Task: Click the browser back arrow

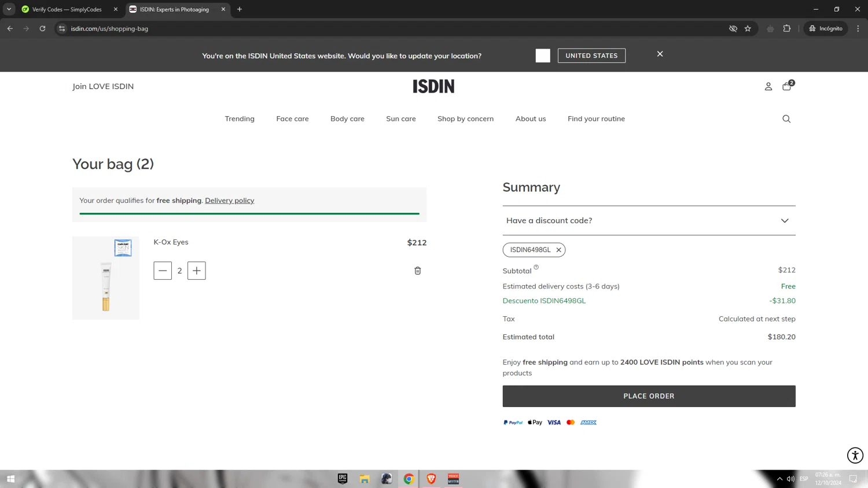Action: pyautogui.click(x=10, y=28)
